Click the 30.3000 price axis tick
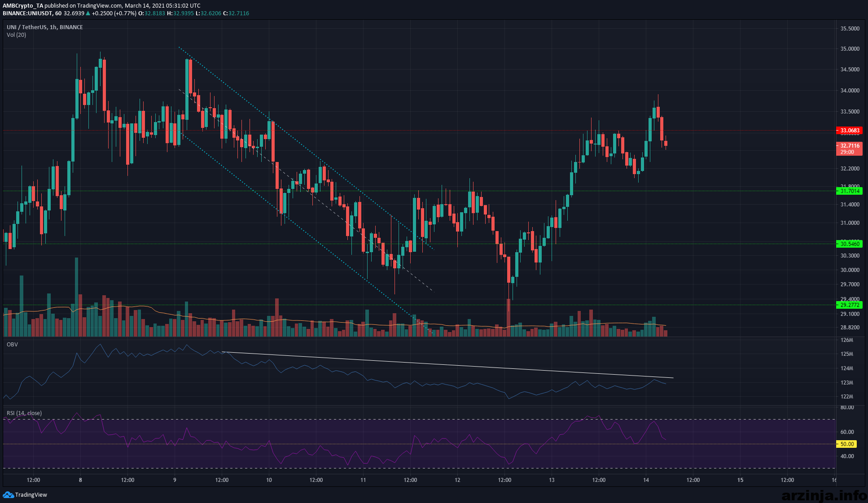 coord(850,255)
